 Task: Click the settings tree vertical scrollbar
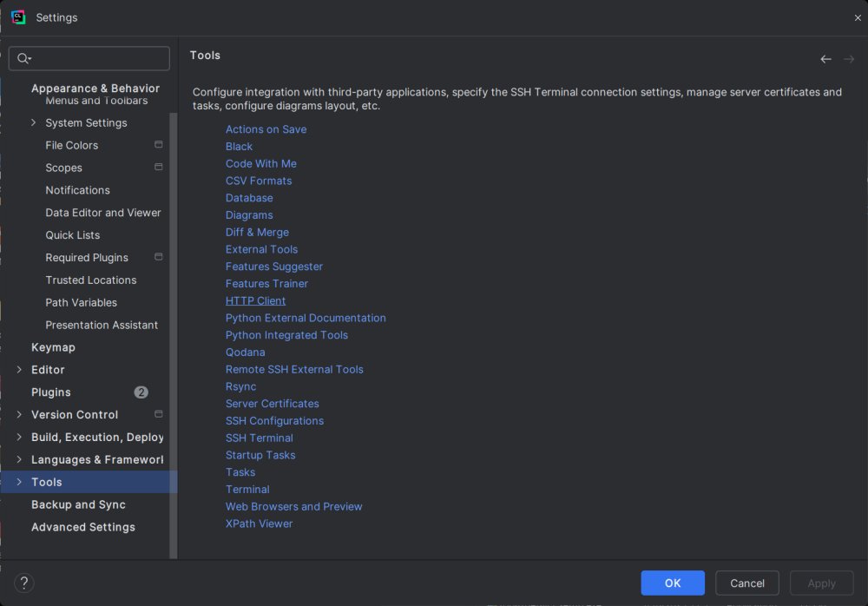coord(174,330)
